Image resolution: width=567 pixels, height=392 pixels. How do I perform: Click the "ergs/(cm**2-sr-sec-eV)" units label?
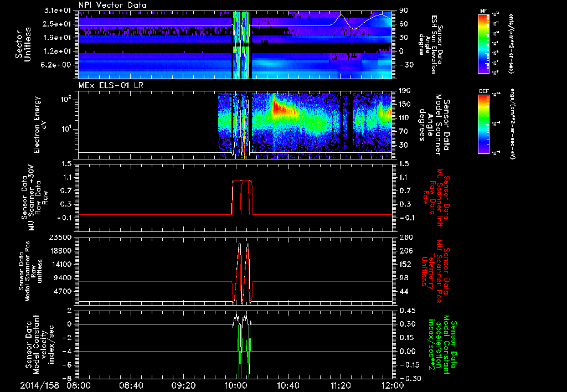(512, 123)
